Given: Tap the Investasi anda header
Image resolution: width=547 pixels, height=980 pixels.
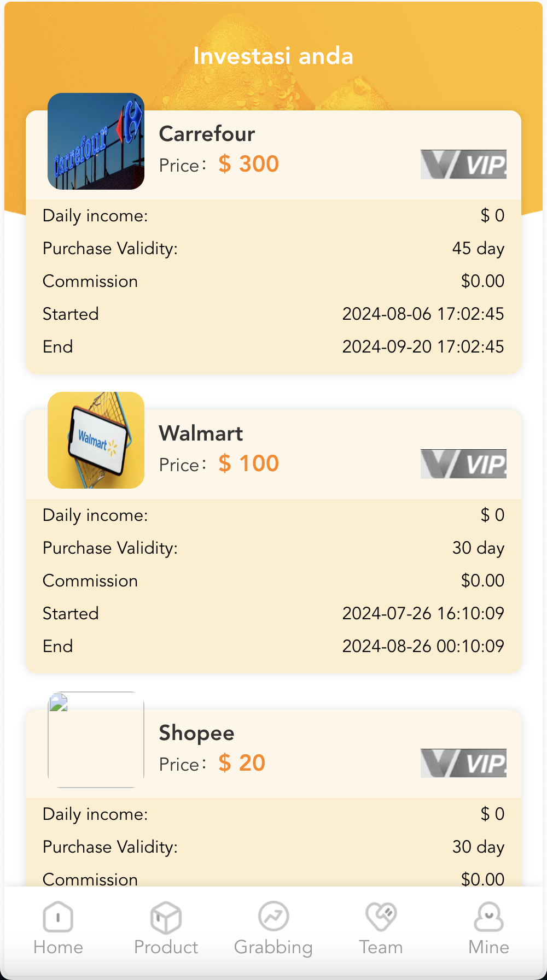Looking at the screenshot, I should pos(273,55).
